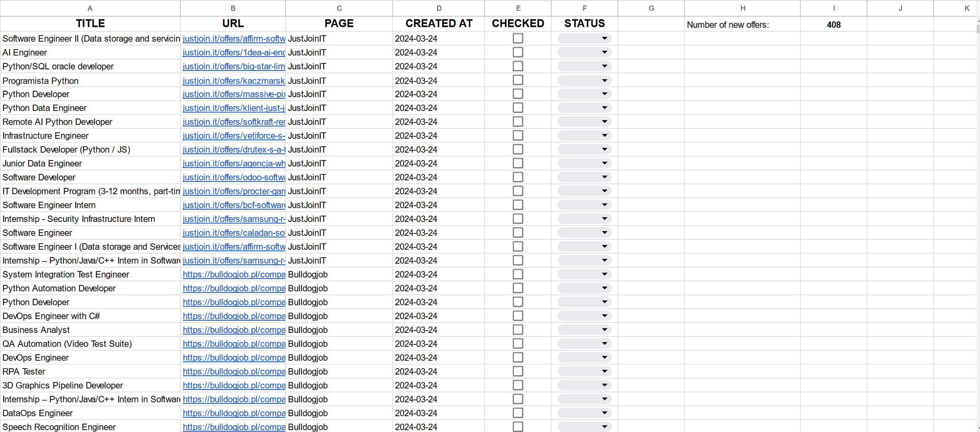Check the DevOps Engineer with C# checkbox
This screenshot has width=980, height=432.
518,316
